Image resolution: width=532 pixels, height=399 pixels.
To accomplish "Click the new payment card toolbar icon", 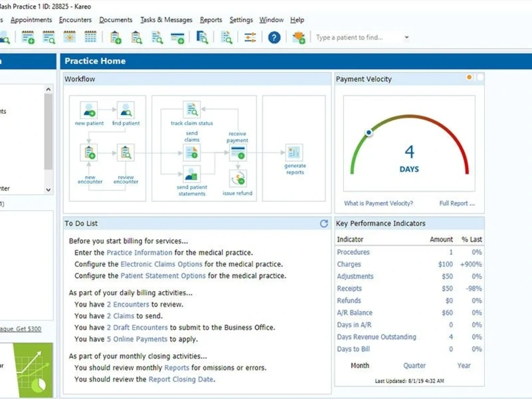I will [178, 38].
